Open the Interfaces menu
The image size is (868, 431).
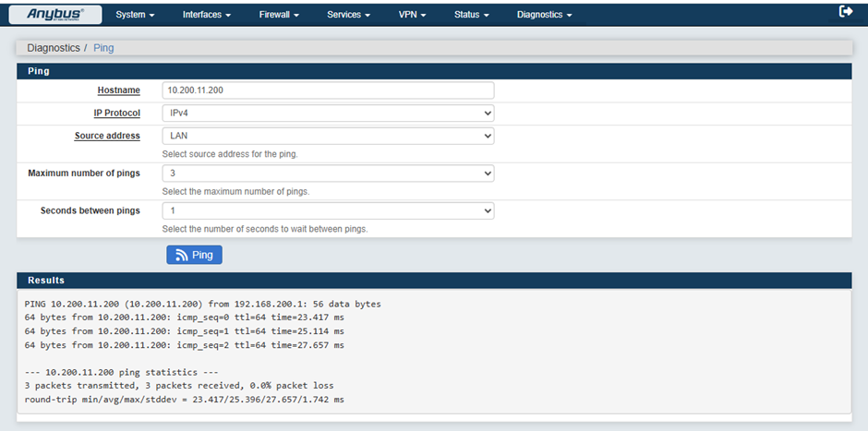click(206, 15)
